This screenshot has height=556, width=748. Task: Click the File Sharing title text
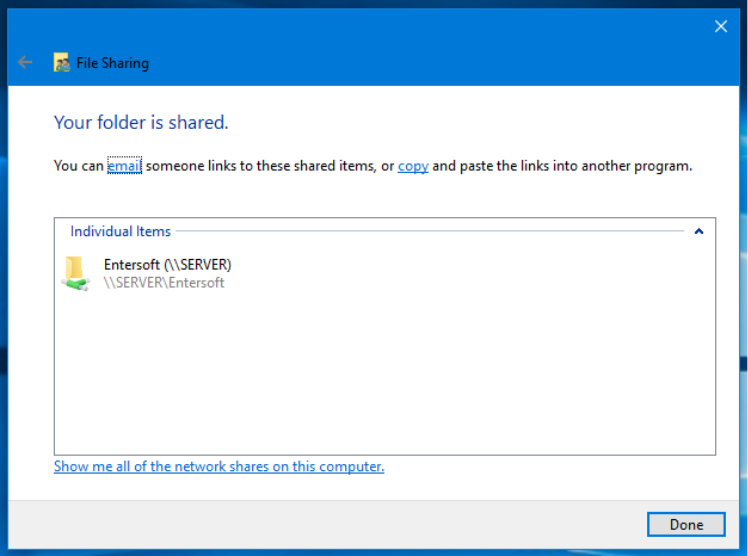(x=113, y=63)
